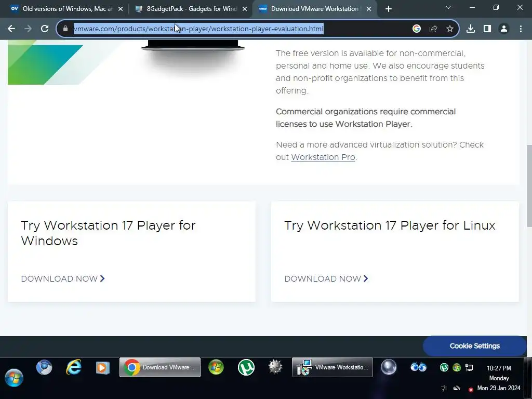The height and width of the screenshot is (399, 532).
Task: Open uTorrent system tray icon
Action: pos(444,367)
